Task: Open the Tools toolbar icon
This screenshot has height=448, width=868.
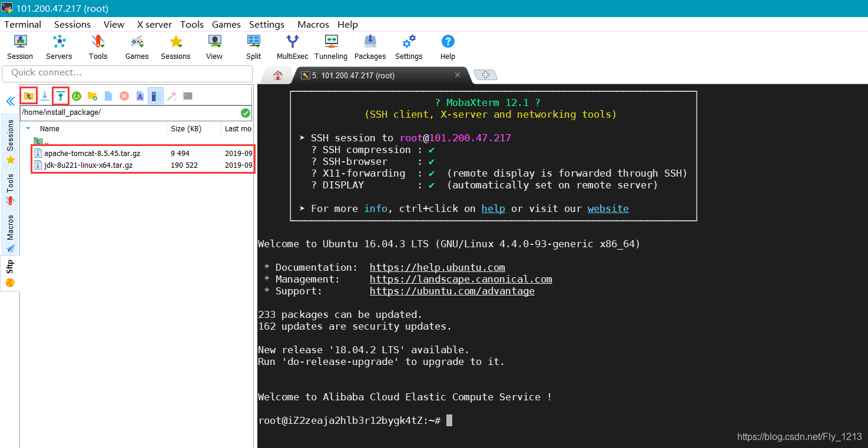Action: [98, 47]
